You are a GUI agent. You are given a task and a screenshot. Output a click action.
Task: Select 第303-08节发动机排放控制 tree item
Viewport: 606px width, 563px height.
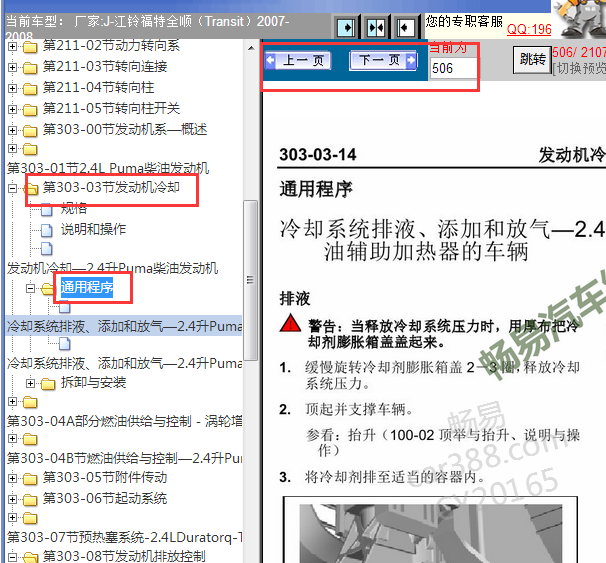pyautogui.click(x=124, y=556)
